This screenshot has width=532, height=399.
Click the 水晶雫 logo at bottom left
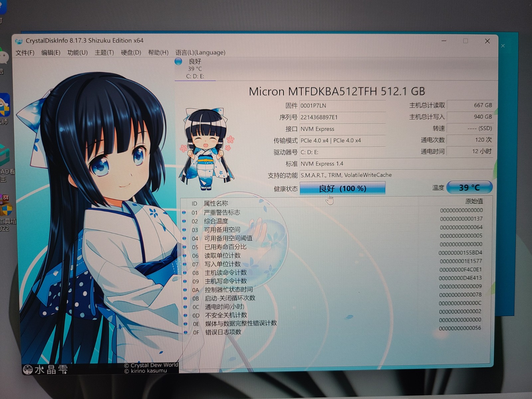click(45, 369)
